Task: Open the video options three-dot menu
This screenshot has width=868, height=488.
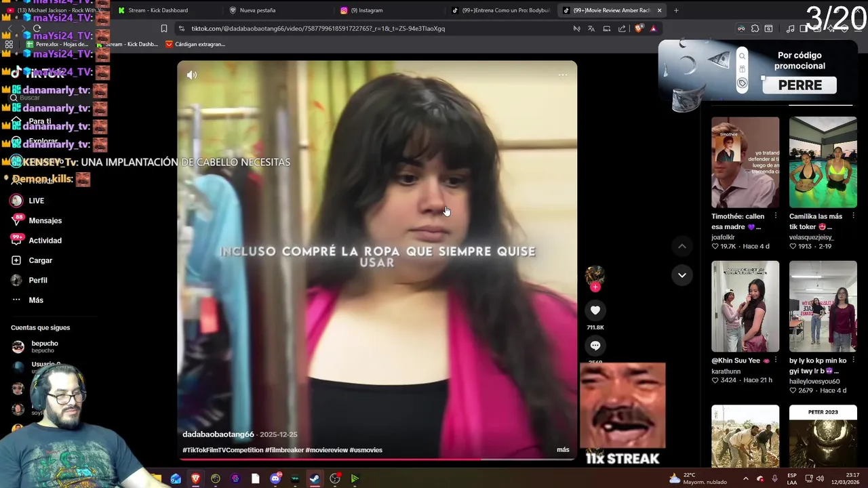Action: tap(563, 75)
